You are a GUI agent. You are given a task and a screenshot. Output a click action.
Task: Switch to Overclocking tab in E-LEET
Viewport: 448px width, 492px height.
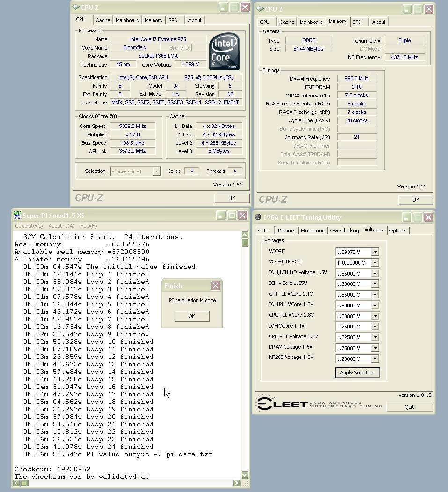point(344,231)
